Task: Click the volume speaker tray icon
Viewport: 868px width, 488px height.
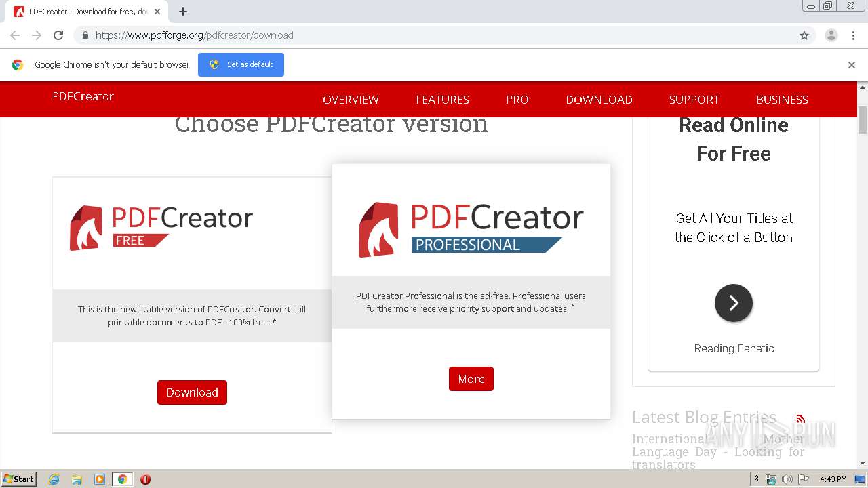Action: tap(787, 479)
